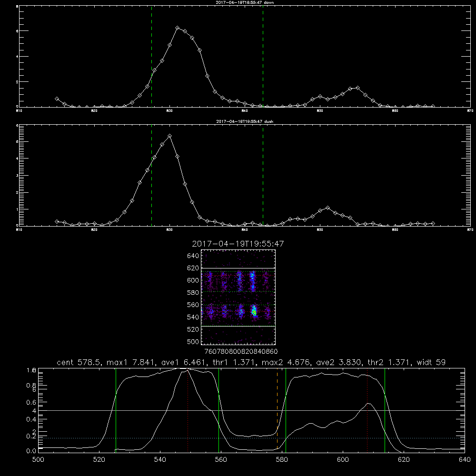Viewport: 476px width, 476px height.
Task: Click bottom plot x-axis label 500
Action: click(38, 460)
